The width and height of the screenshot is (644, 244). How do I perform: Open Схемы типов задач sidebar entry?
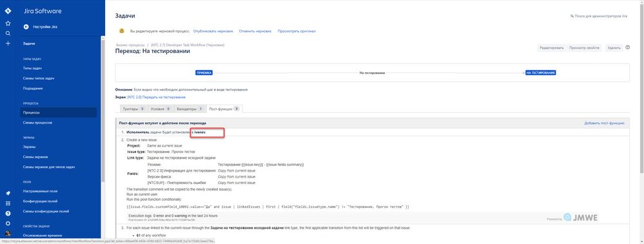point(39,78)
